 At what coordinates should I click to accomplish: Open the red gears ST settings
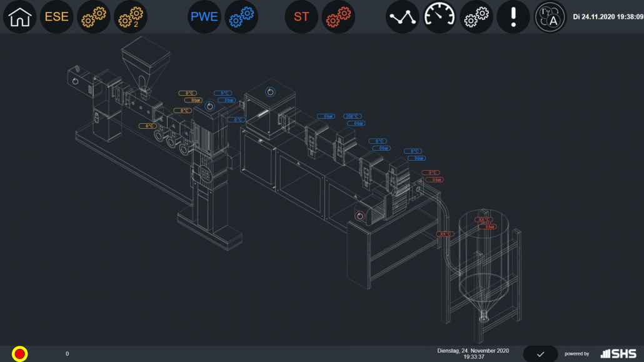click(338, 17)
